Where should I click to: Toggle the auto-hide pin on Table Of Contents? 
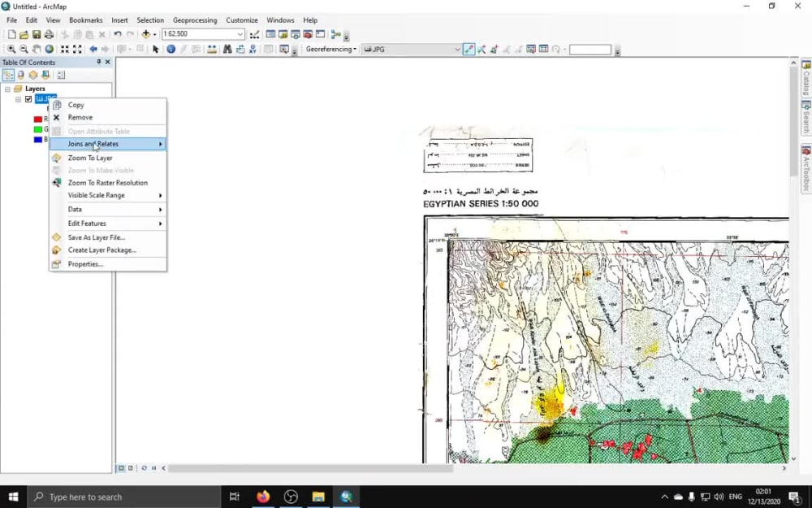pyautogui.click(x=99, y=62)
